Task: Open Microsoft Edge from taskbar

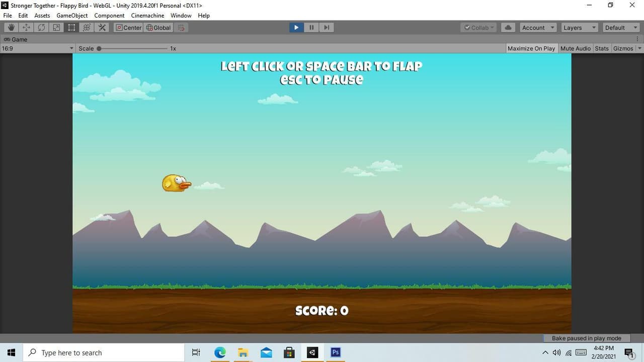Action: pos(220,352)
